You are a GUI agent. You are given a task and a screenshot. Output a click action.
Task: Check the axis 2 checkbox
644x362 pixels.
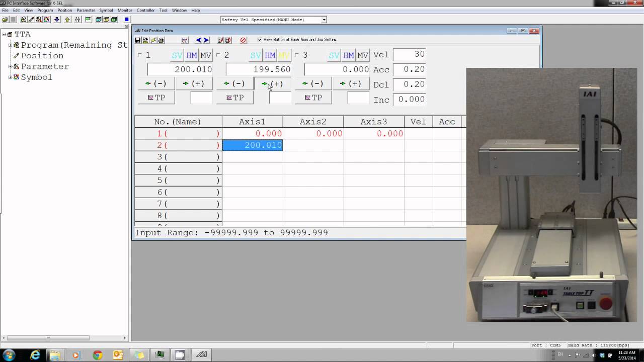(218, 55)
